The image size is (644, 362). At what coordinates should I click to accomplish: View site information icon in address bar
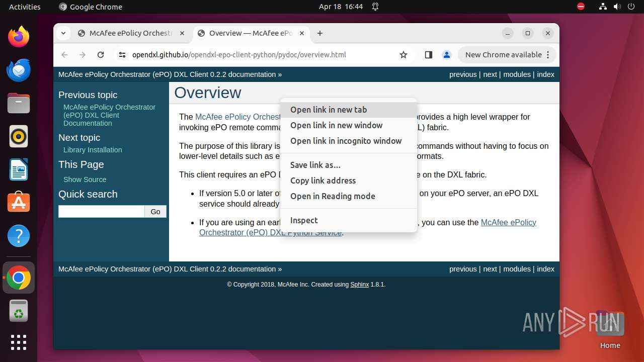pos(122,55)
